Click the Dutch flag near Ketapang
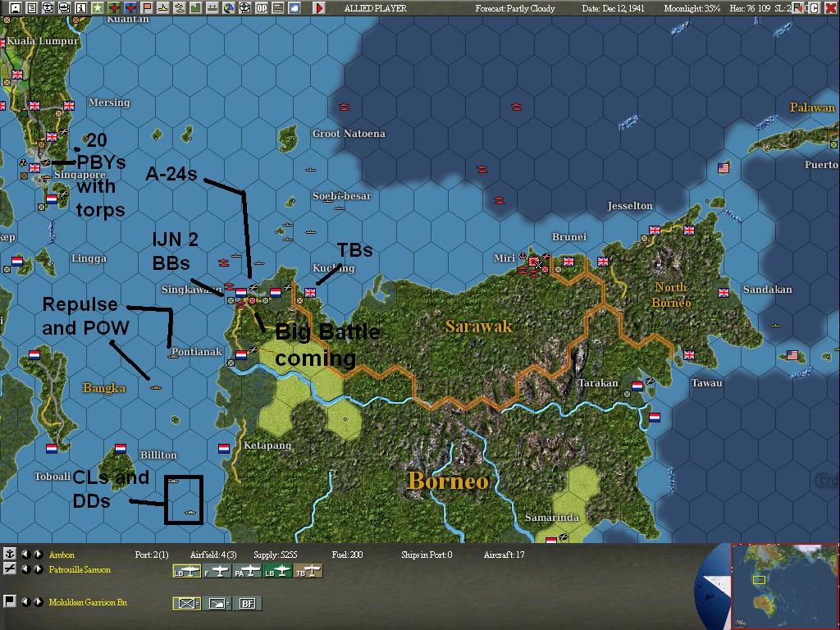The image size is (840, 630). [x=224, y=448]
